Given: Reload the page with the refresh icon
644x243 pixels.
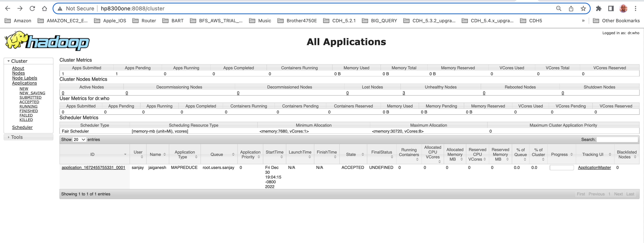Looking at the screenshot, I should click(32, 8).
